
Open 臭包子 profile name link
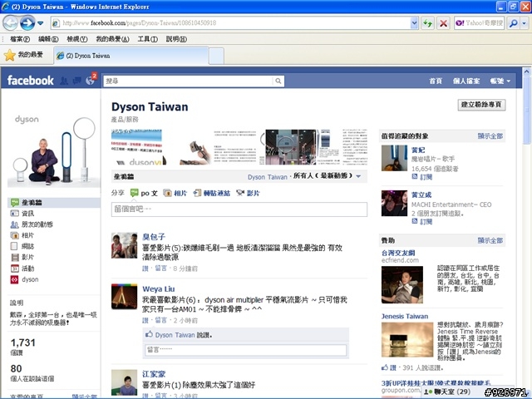click(x=154, y=236)
